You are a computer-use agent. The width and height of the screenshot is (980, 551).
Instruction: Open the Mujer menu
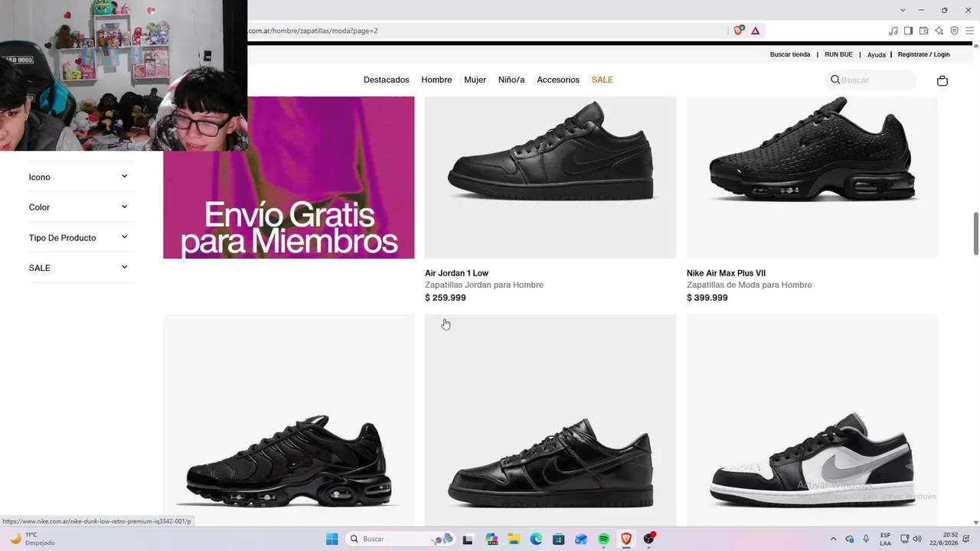(x=475, y=80)
